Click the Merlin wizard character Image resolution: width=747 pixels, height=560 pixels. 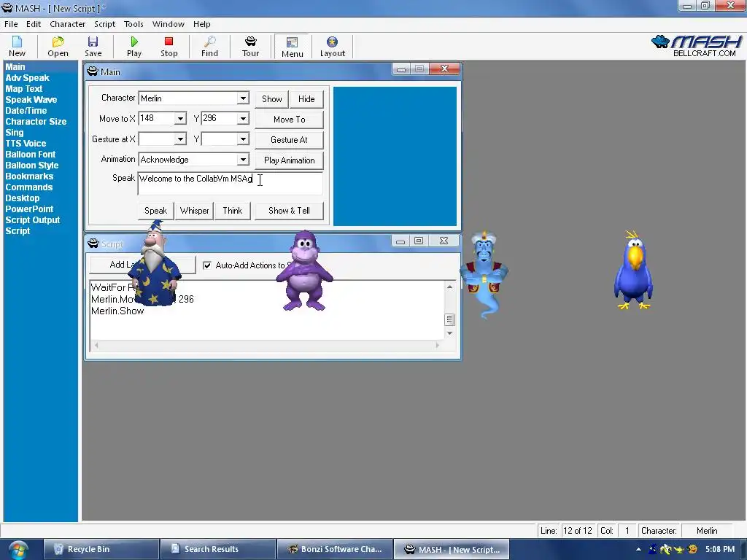[x=155, y=264]
